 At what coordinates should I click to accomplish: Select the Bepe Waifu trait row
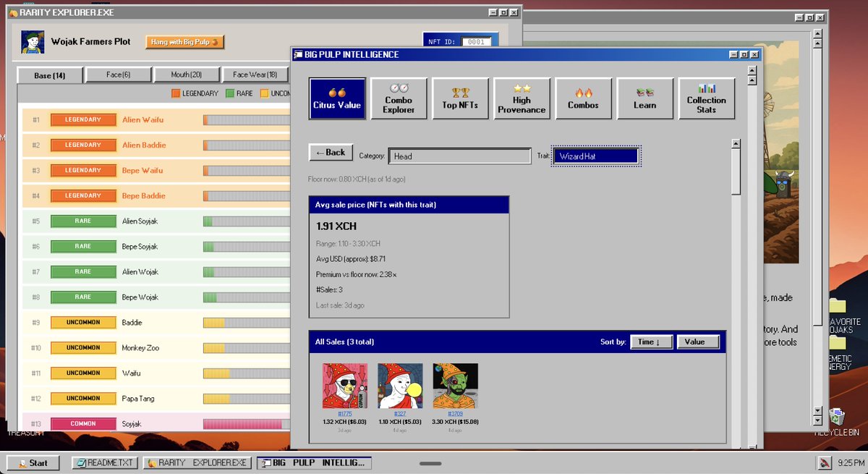pyautogui.click(x=156, y=170)
